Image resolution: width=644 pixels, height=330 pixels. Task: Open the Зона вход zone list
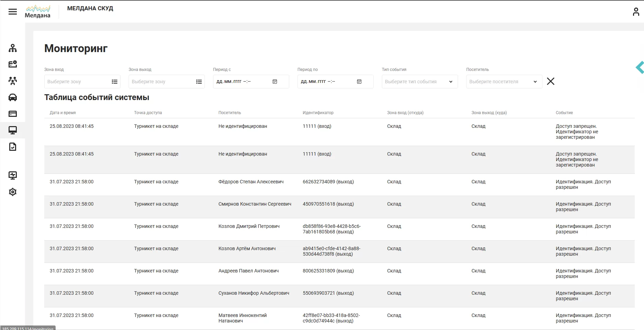pos(115,82)
